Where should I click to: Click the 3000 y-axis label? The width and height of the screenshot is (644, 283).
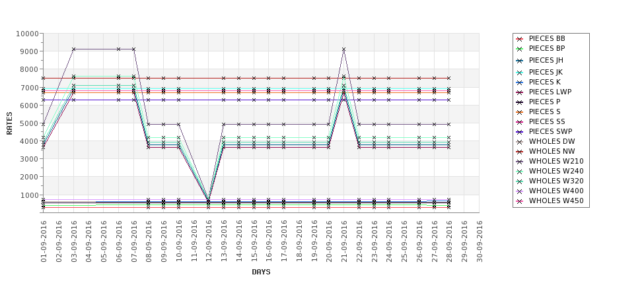coord(30,159)
